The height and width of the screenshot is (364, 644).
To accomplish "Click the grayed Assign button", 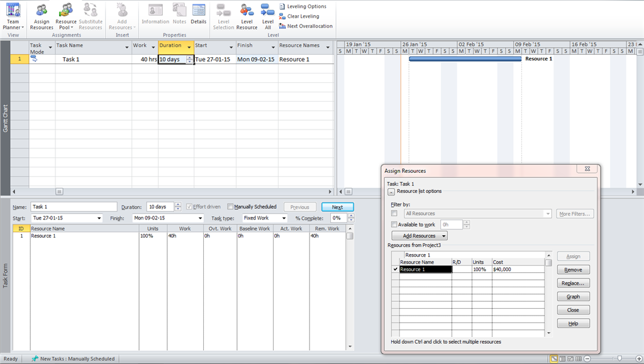I will pyautogui.click(x=574, y=256).
